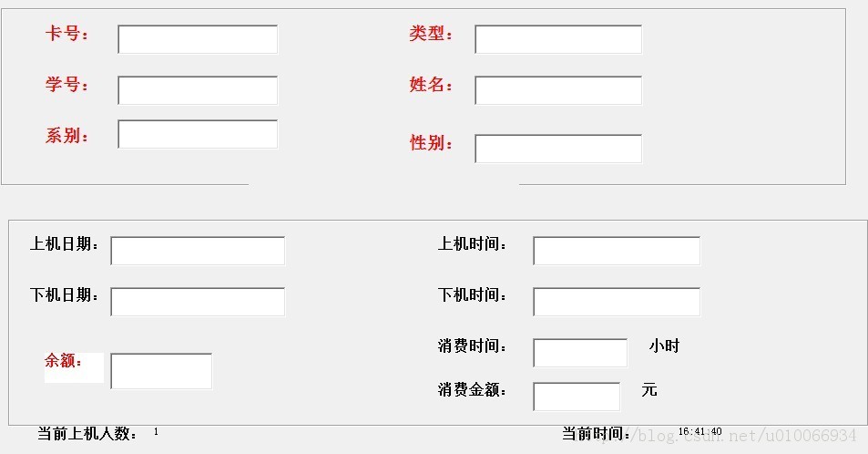Click the 当前上机人数 count value
Image resolution: width=868 pixels, height=454 pixels.
coord(156,431)
